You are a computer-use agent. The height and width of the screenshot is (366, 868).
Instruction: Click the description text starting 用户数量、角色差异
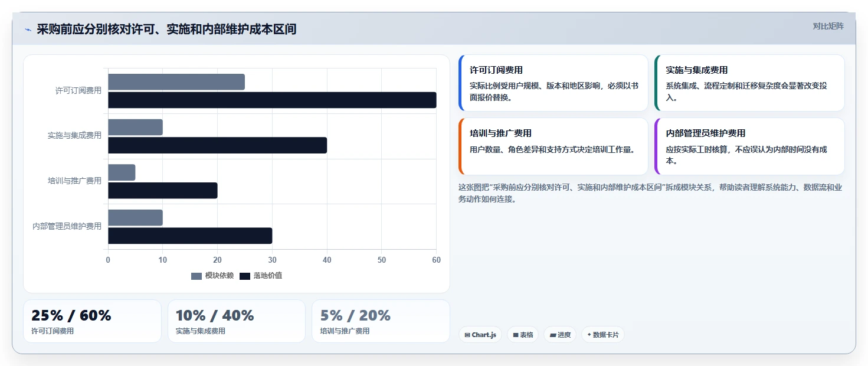coord(552,150)
